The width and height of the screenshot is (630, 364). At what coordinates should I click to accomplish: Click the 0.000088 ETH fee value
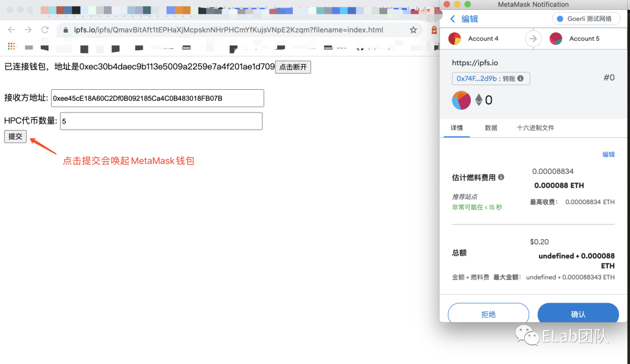[559, 185]
